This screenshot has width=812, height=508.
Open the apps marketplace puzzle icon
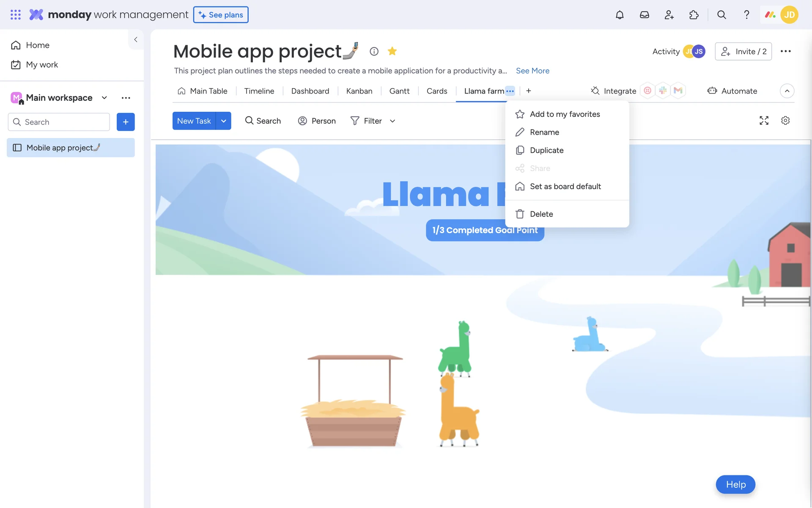[x=694, y=15]
